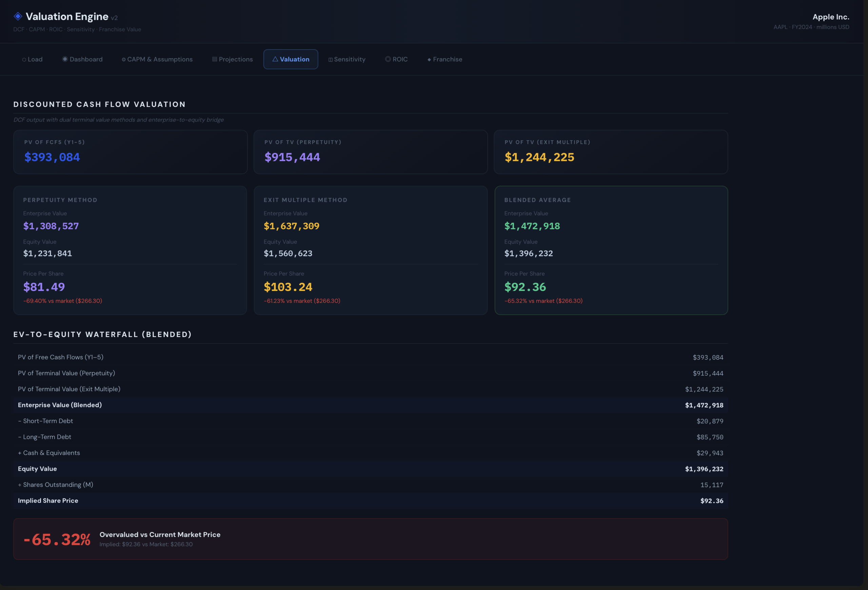Click the double-ring ROIC icon
Image resolution: width=868 pixels, height=590 pixels.
click(x=388, y=59)
